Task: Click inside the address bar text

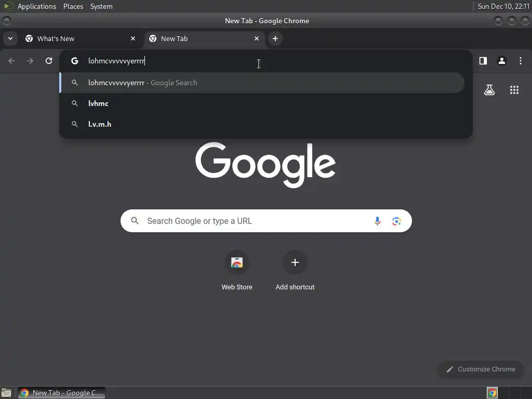Action: 116,61
